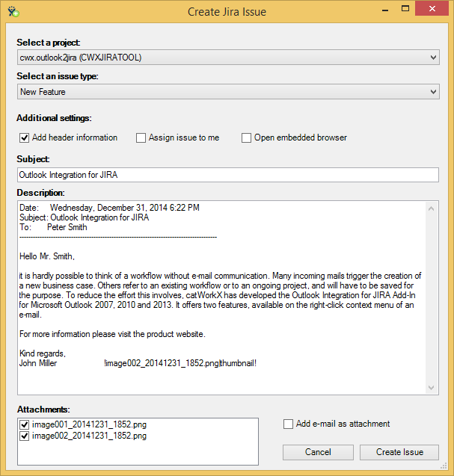Viewport: 454px width, 476px height.
Task: Enable Add e-mail as attachment
Action: click(x=288, y=424)
